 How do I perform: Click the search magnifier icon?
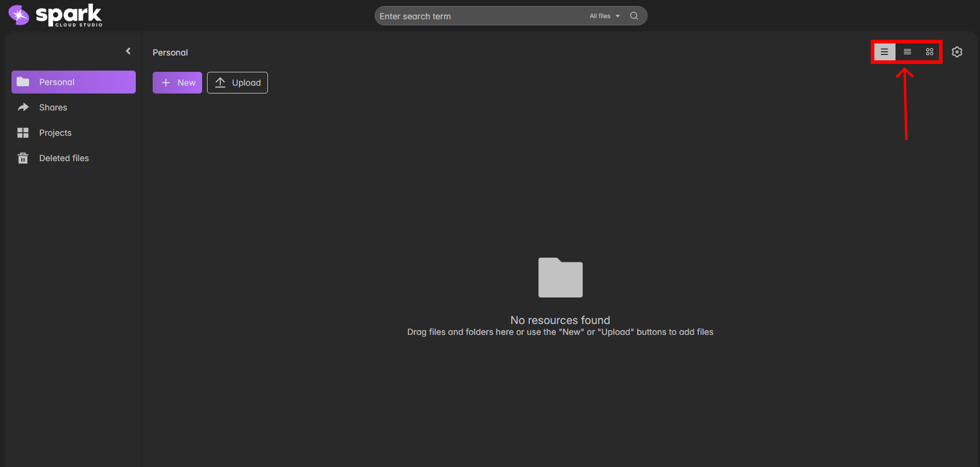coord(634,16)
